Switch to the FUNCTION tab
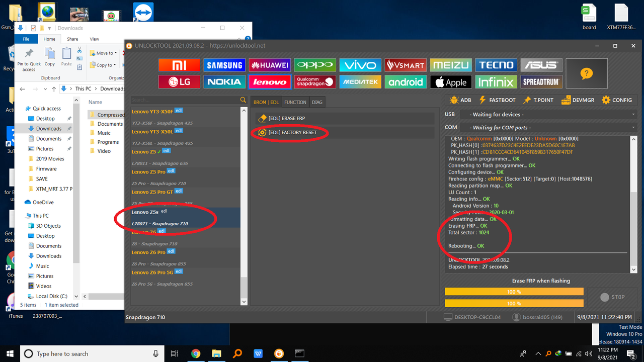Screen dimensions: 644x362 [x=295, y=102]
